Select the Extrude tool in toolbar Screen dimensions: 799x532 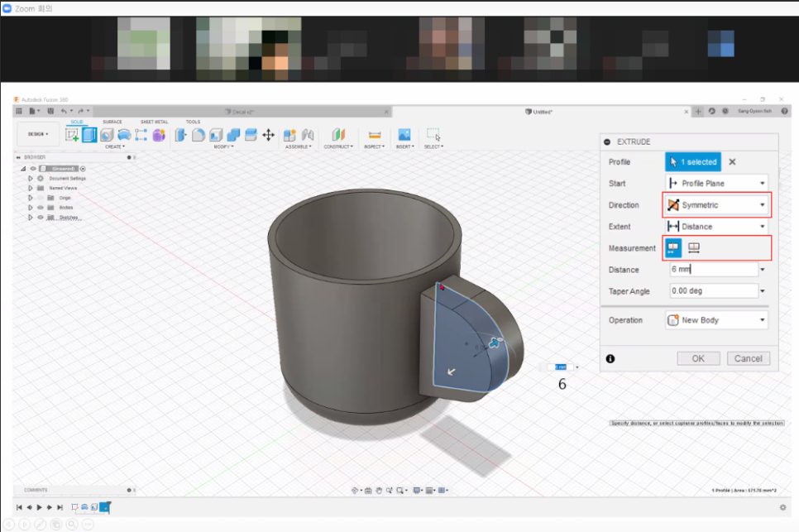[x=89, y=135]
